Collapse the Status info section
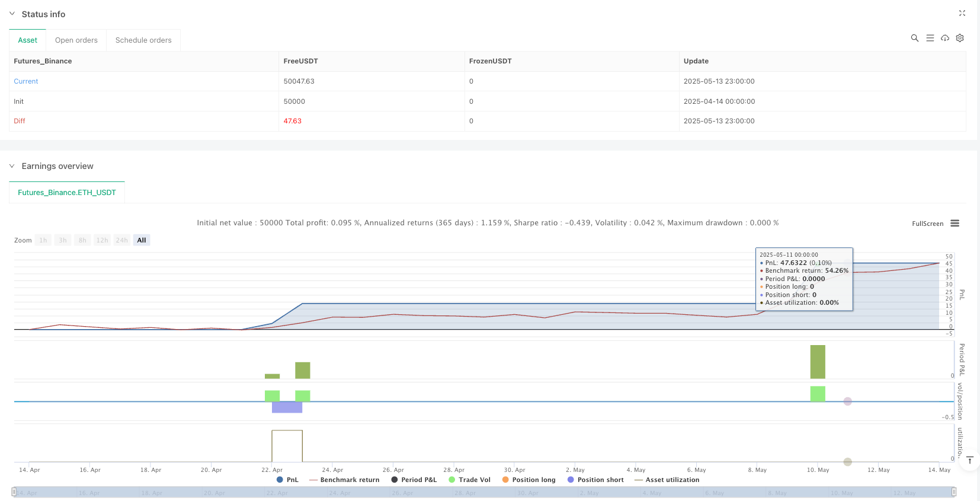 [12, 14]
